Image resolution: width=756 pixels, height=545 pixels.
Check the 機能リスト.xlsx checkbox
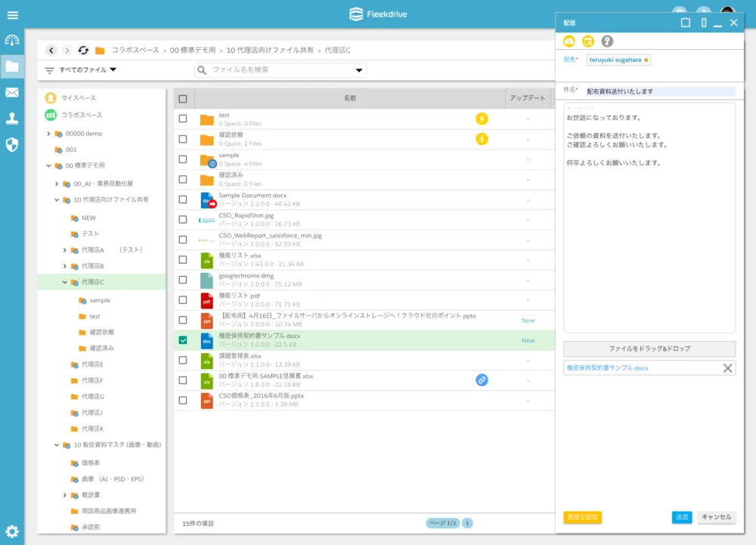click(x=183, y=259)
